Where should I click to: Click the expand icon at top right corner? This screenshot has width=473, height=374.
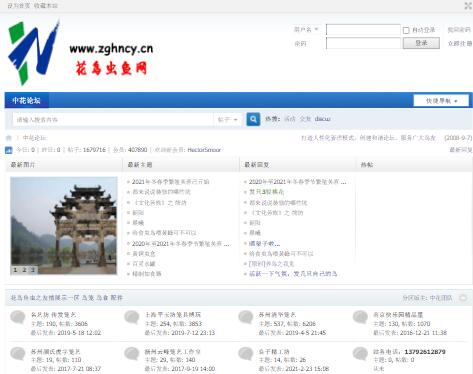click(468, 6)
